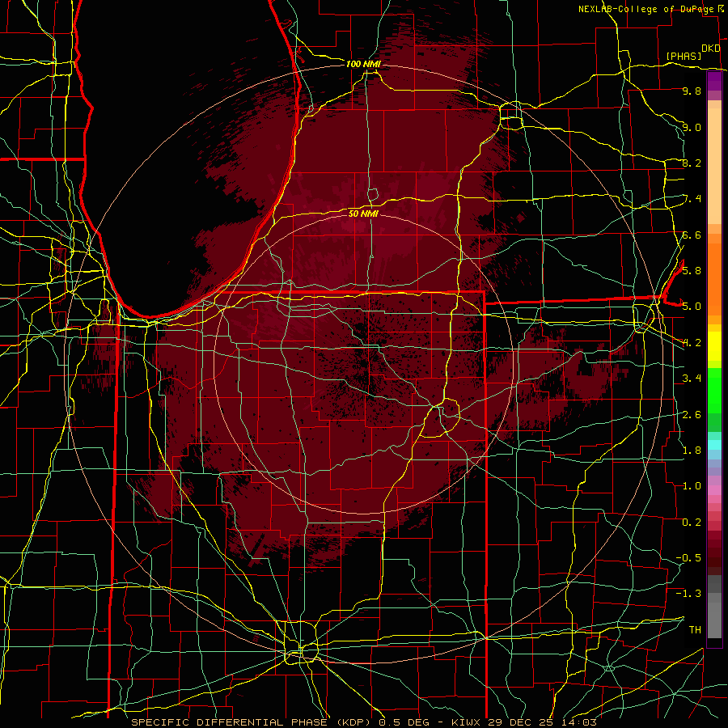Pick the bright green color scale segment
728x728 pixels.
(x=714, y=389)
